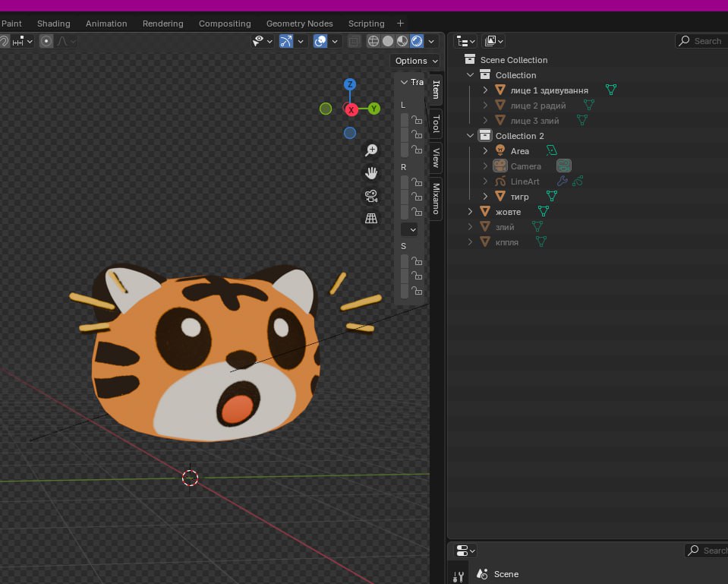Open the outliner editor type dropdown
This screenshot has height=584, width=728.
(x=465, y=41)
